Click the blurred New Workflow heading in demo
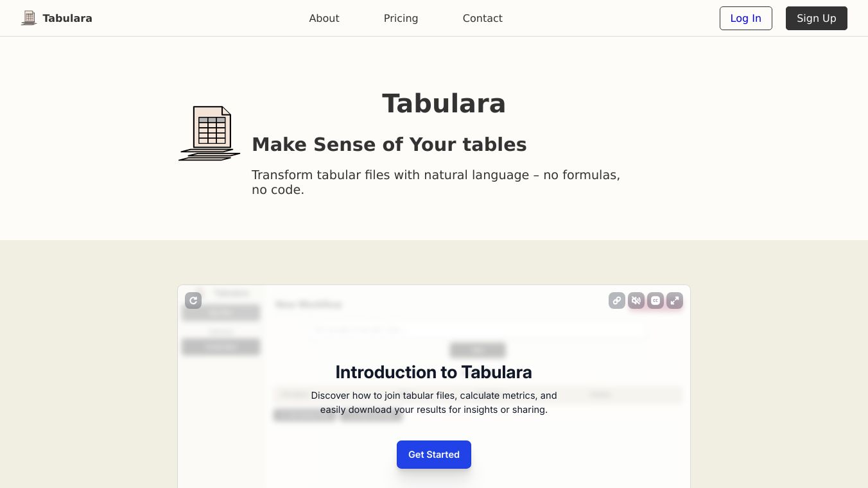The image size is (868, 488). [308, 304]
